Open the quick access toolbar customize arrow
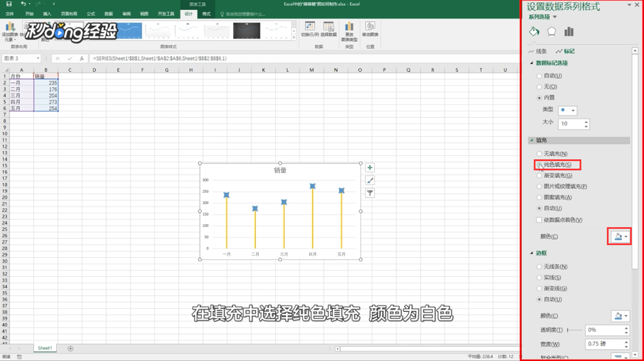644x361 pixels. coord(53,3)
